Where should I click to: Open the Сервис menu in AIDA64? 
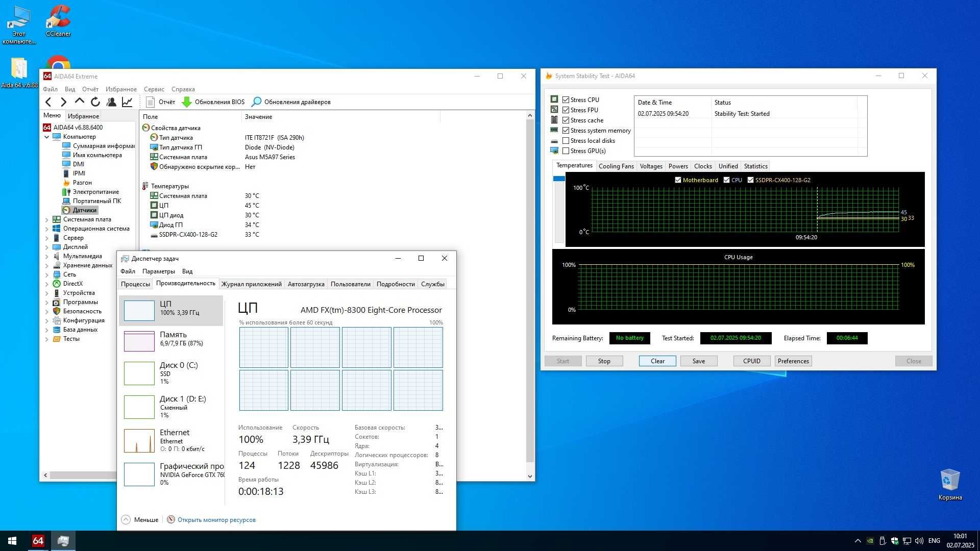pos(154,89)
